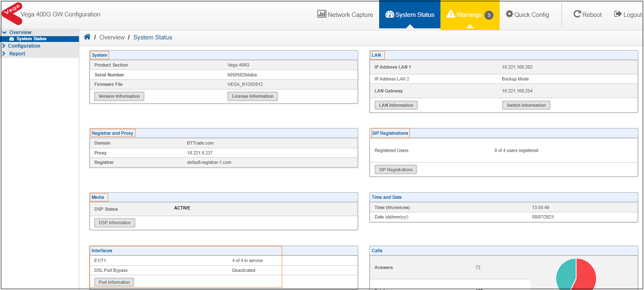Expand the Configuration section in the sidebar
The image size is (644, 290).
pos(4,46)
